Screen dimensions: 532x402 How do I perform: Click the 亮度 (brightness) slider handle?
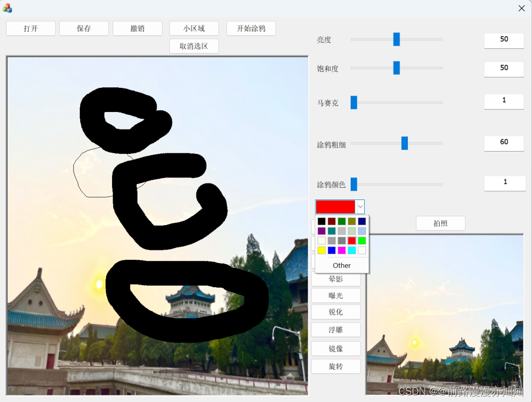coord(396,39)
